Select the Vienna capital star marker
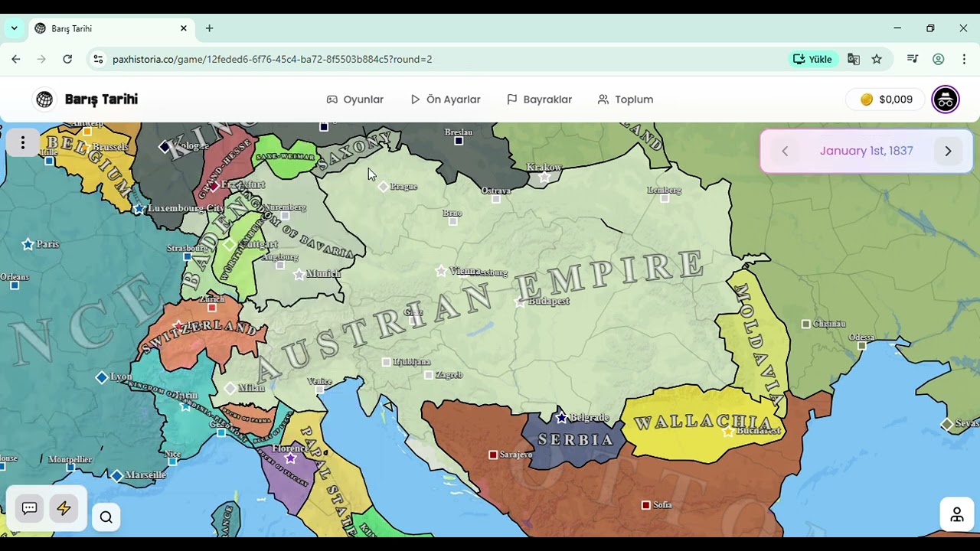The image size is (980, 551). pyautogui.click(x=441, y=271)
